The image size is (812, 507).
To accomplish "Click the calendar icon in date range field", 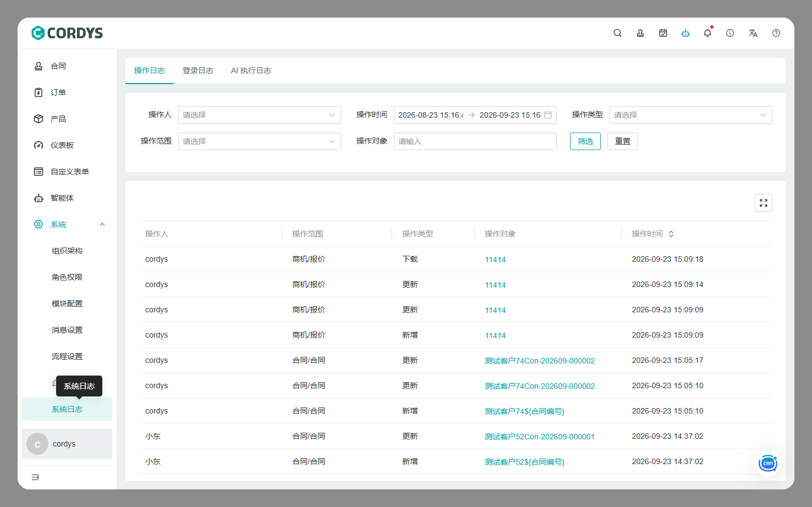I will click(x=548, y=115).
